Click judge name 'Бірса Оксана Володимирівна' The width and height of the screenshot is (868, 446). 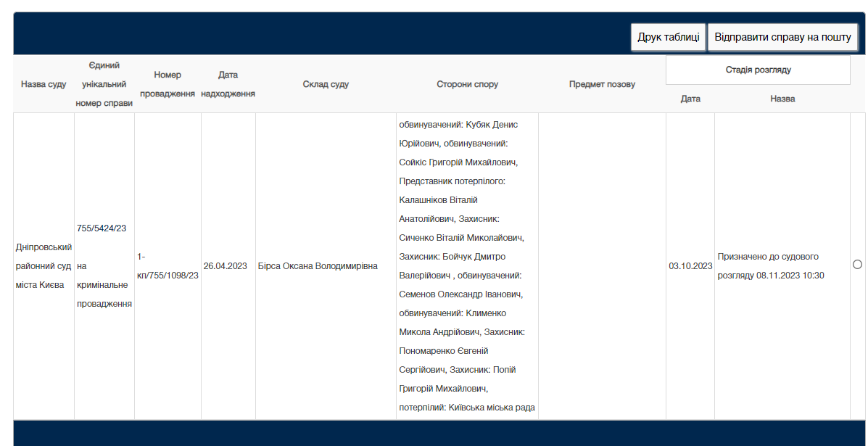318,266
